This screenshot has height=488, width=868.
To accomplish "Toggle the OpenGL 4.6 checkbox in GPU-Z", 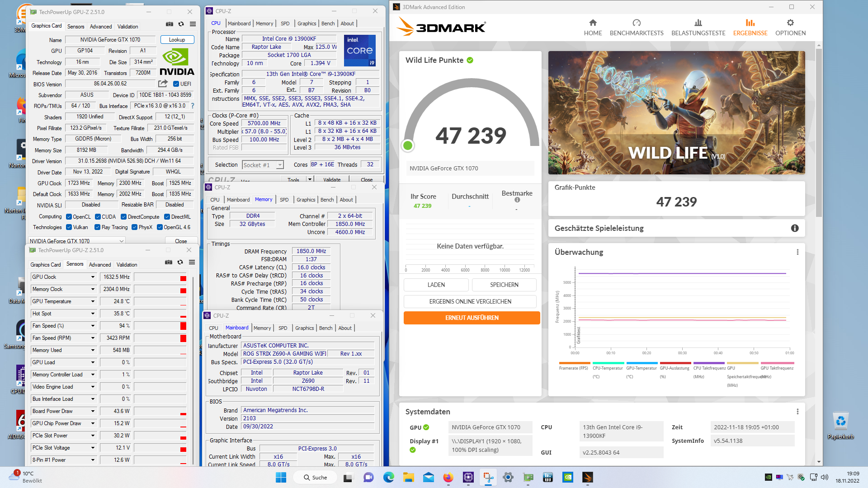I will click(160, 227).
